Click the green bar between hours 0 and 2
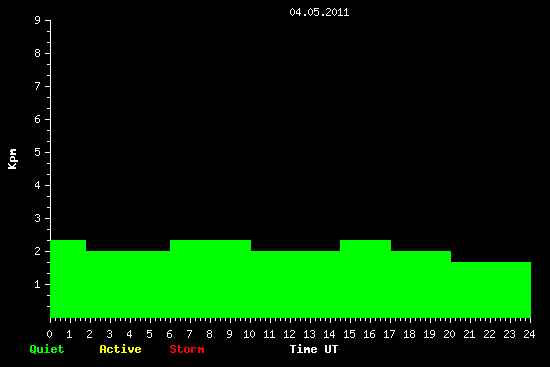 click(68, 279)
